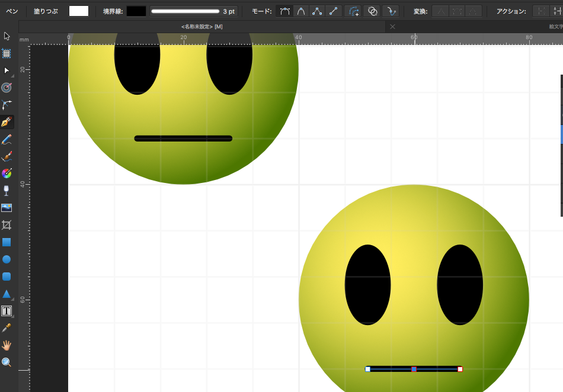Screen dimensions: 563x392
Task: Click the モード: label
Action: (262, 11)
